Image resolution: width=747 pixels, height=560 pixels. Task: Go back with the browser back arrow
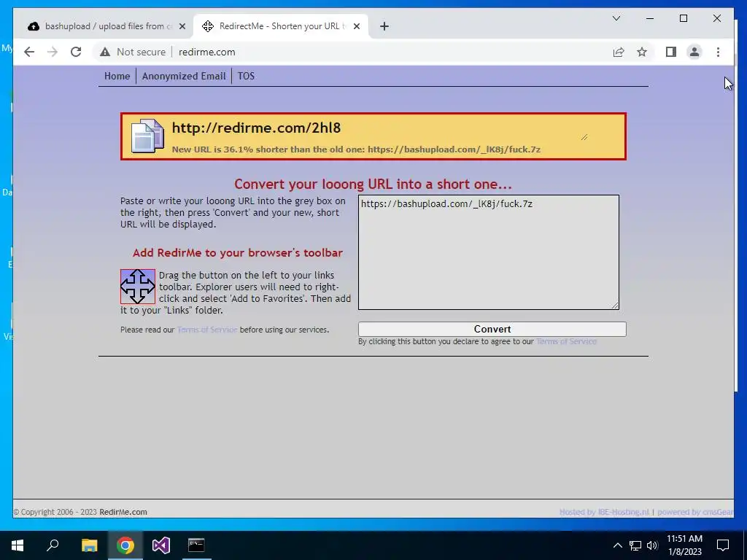coord(29,52)
